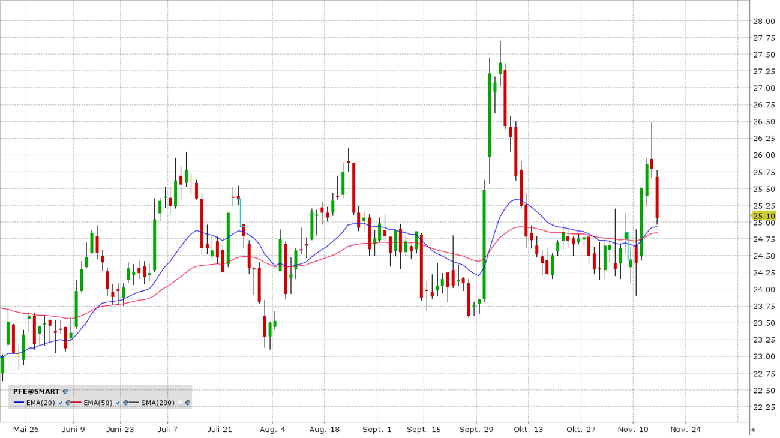Click the blue EMA(20) line color sample

point(19,402)
